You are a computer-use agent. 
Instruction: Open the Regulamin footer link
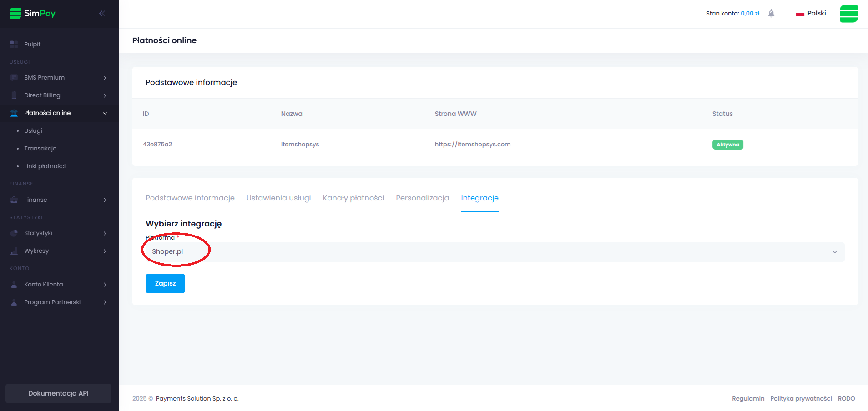pos(748,398)
